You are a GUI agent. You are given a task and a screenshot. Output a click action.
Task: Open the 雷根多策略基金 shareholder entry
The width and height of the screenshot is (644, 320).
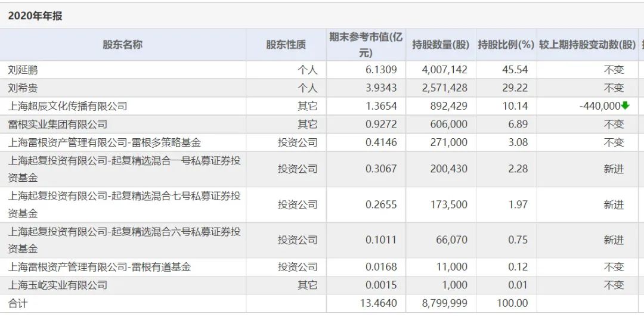click(104, 142)
